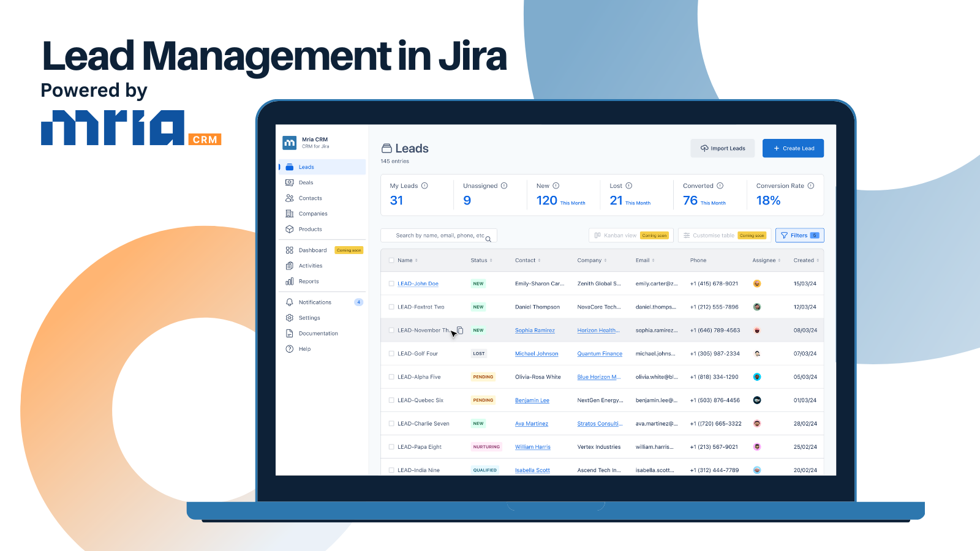Open the Sophia Ramirez contact link
This screenshot has width=980, height=551.
(x=535, y=330)
